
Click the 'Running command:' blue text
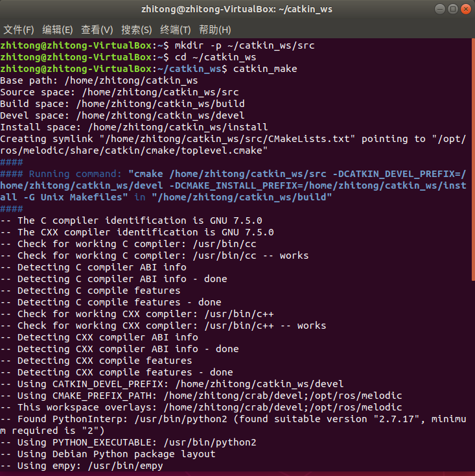click(x=75, y=174)
